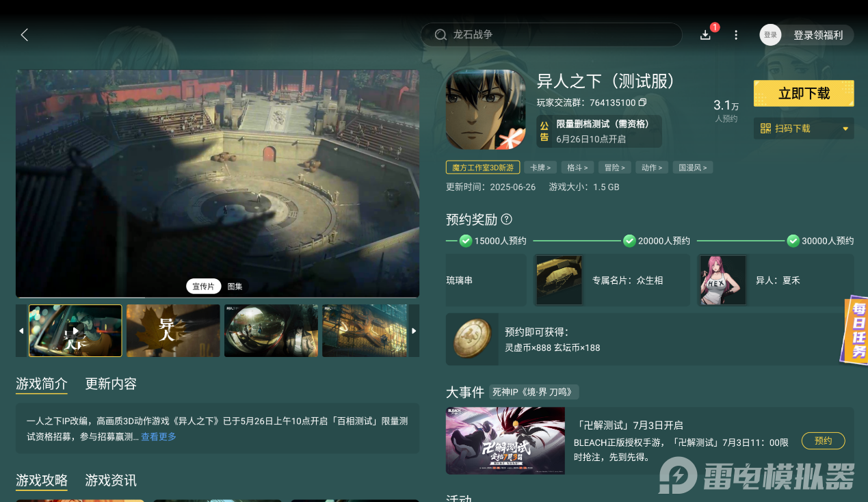Click the 龙石战争 search field
The image size is (868, 502).
(x=551, y=35)
